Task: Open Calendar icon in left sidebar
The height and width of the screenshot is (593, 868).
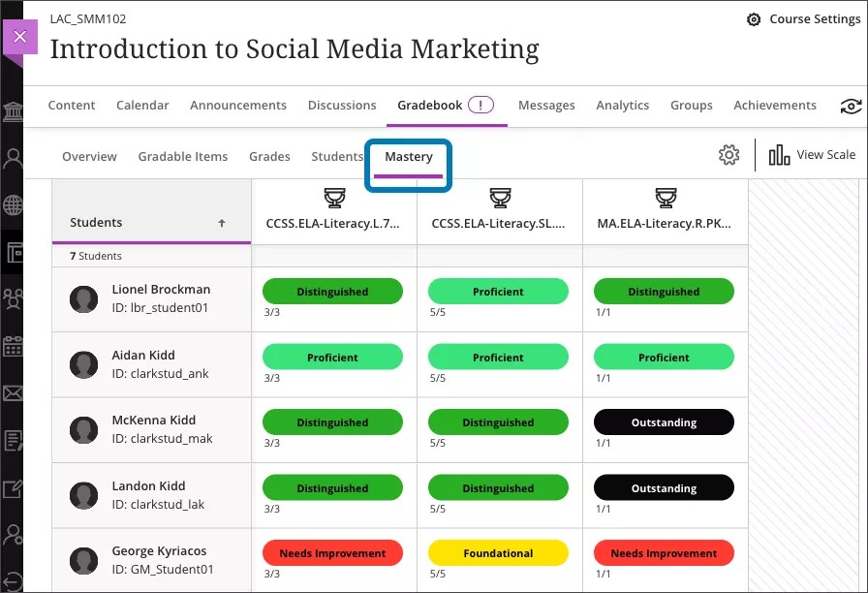Action: (x=13, y=346)
